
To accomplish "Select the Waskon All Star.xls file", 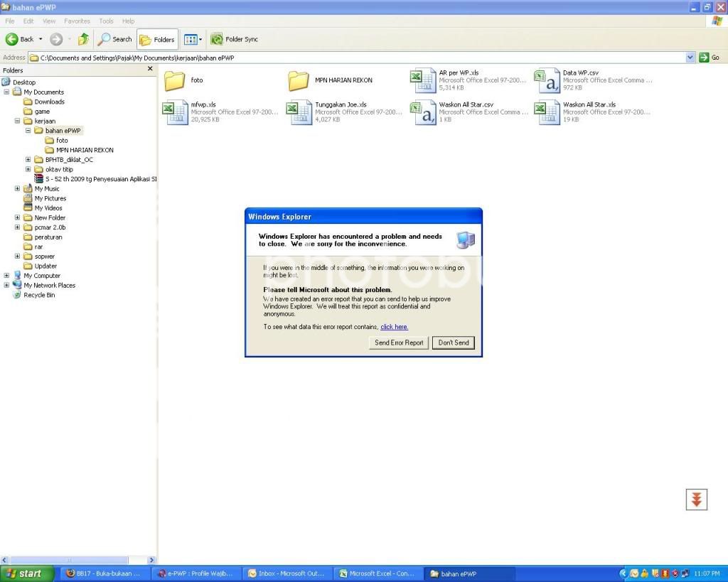I will (x=592, y=112).
